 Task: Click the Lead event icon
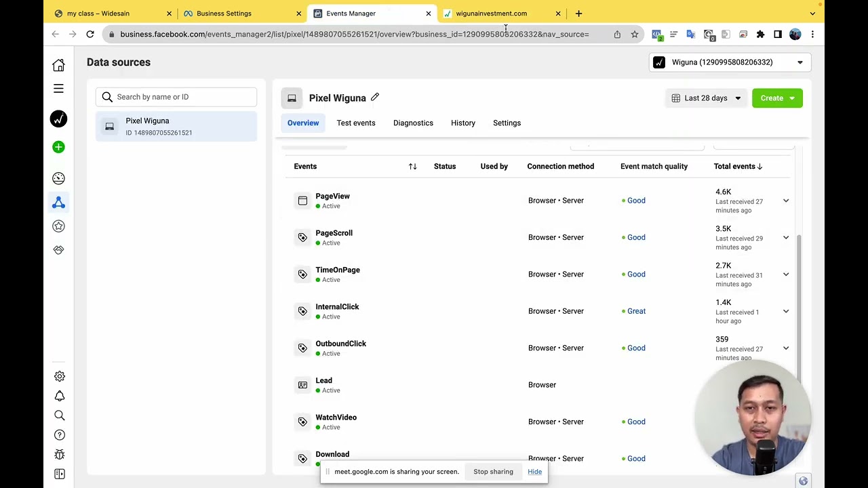[302, 385]
